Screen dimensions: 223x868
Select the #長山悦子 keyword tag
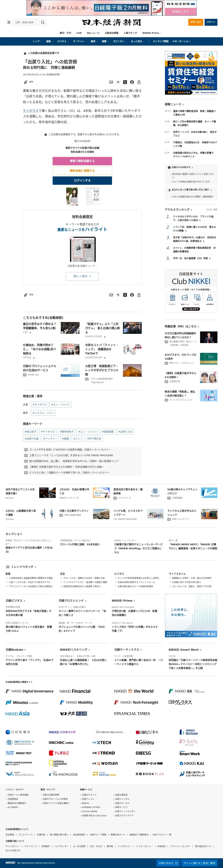(30, 432)
